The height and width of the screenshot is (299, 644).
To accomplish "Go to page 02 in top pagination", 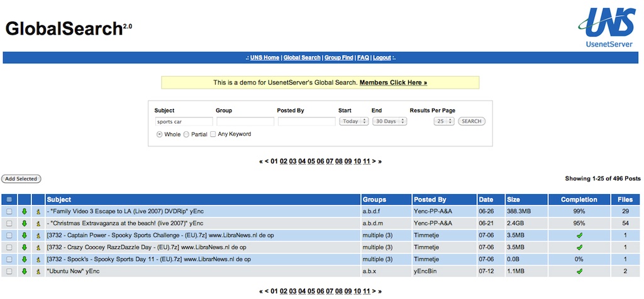I will (x=284, y=161).
